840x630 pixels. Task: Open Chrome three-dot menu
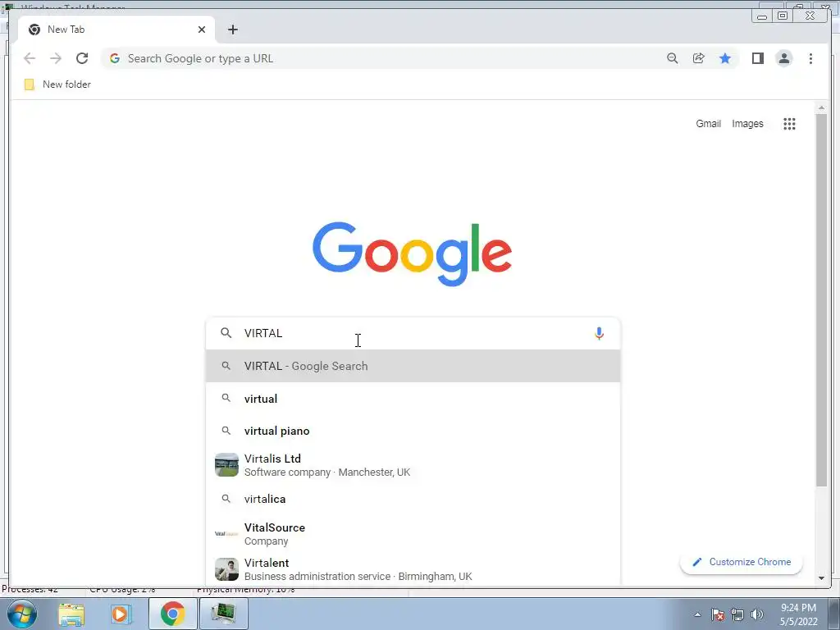point(810,58)
